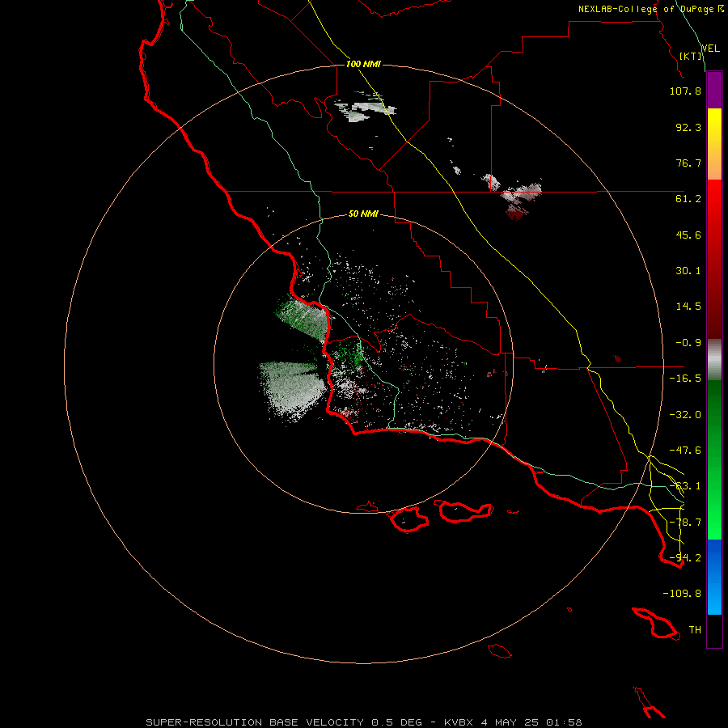
Task: Click the 107.8 velocity scale value
Action: pyautogui.click(x=685, y=91)
